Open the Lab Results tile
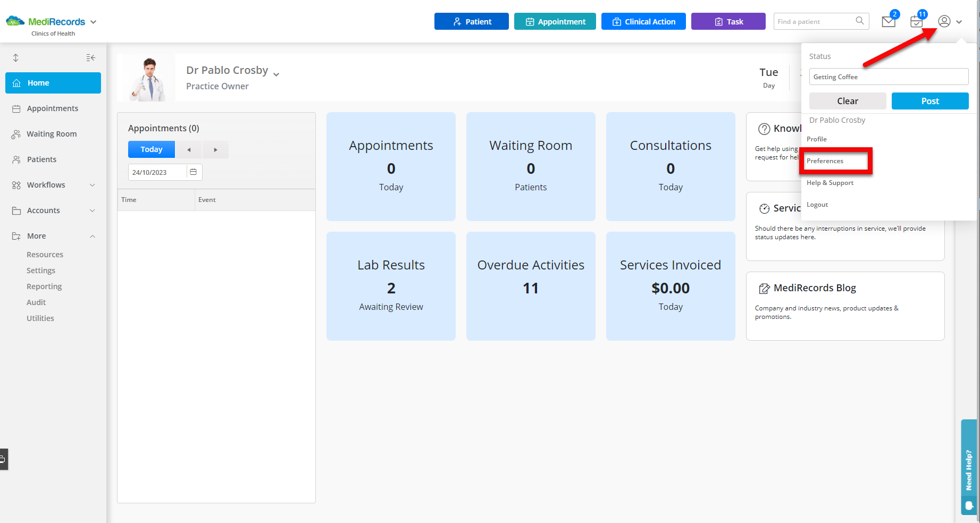 pos(391,286)
